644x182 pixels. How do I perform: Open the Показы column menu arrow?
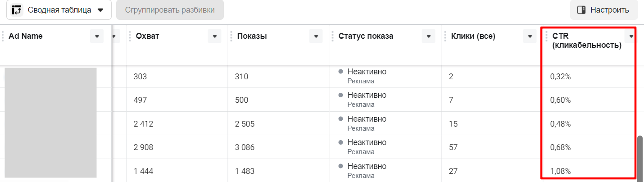316,36
